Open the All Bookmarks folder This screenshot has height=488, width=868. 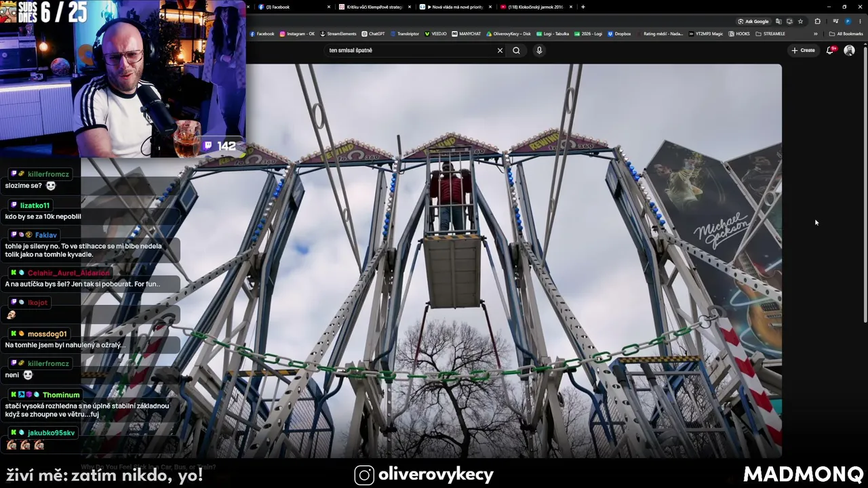846,33
